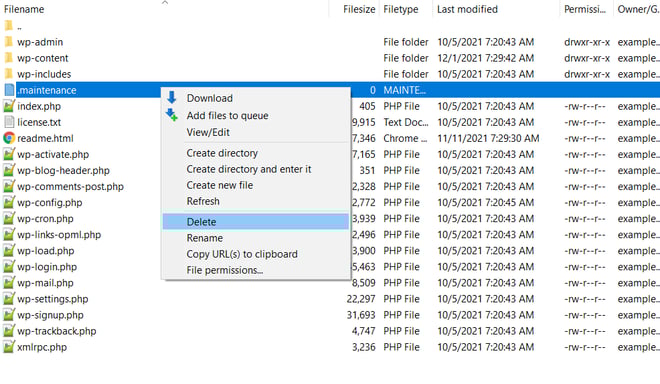660x384 pixels.
Task: Click the 31,693 filesize value
Action: click(361, 315)
